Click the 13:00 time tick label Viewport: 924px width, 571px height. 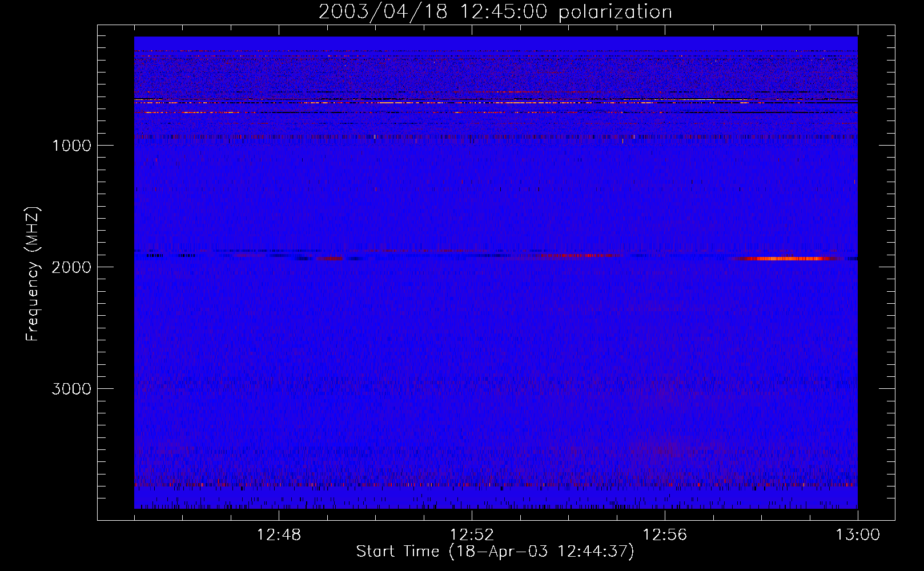[x=858, y=535]
